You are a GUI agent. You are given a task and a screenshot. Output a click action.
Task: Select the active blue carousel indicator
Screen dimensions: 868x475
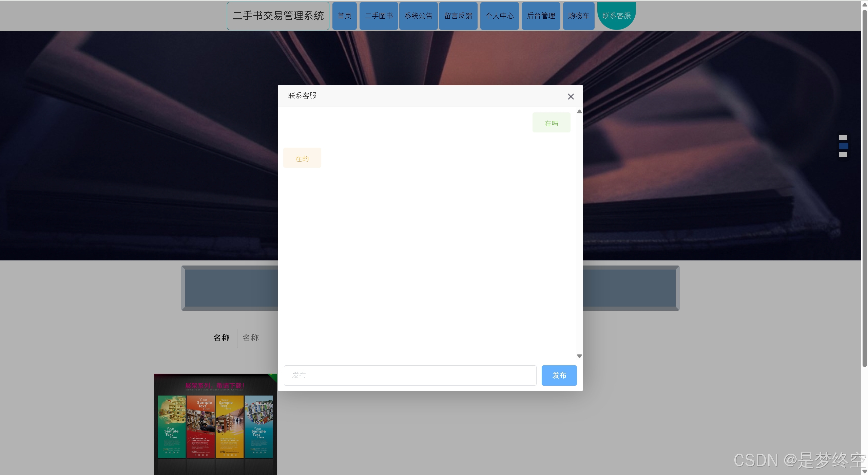click(843, 146)
